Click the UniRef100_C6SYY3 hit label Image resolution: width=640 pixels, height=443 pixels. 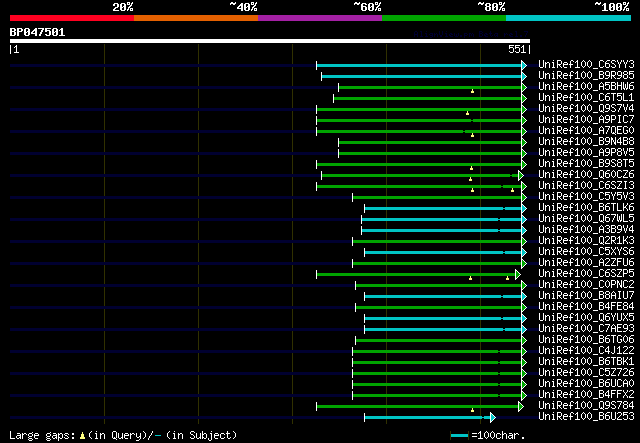[x=586, y=65]
